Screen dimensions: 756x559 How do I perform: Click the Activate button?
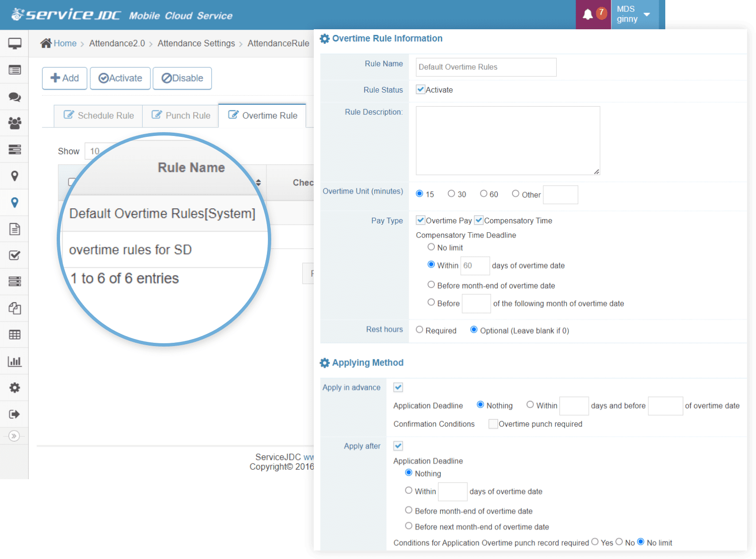(x=120, y=78)
